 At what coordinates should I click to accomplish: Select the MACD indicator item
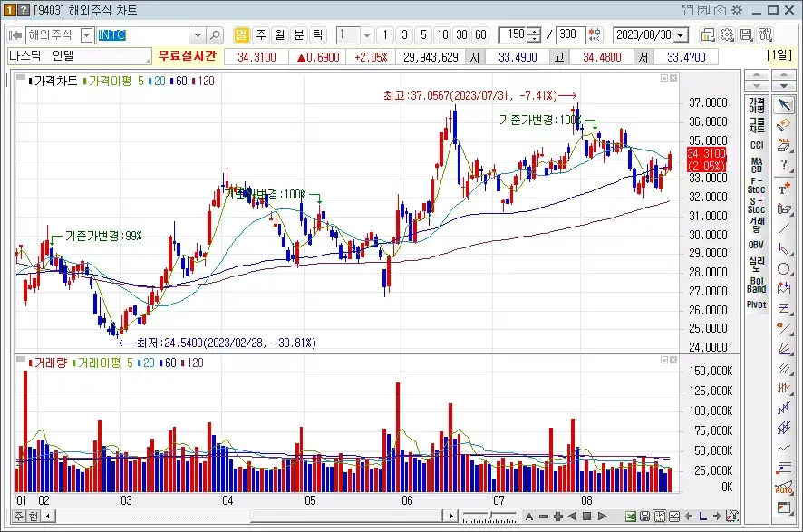coord(757,165)
